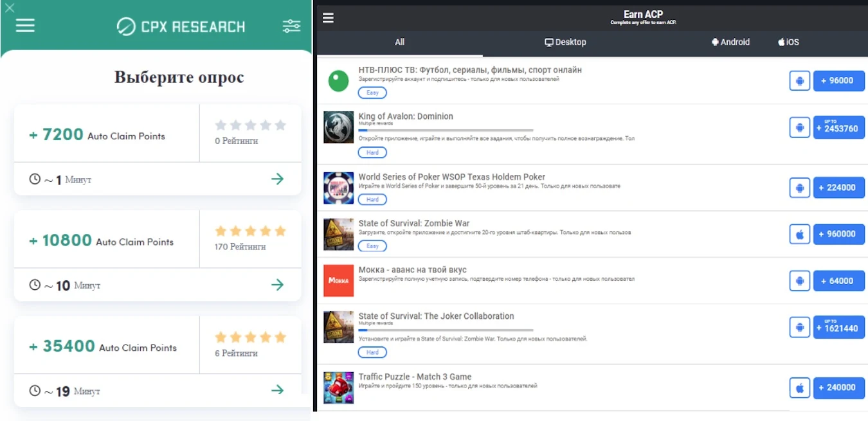Click the Android icon for the Мокка offer
This screenshot has width=868, height=421.
pos(799,281)
